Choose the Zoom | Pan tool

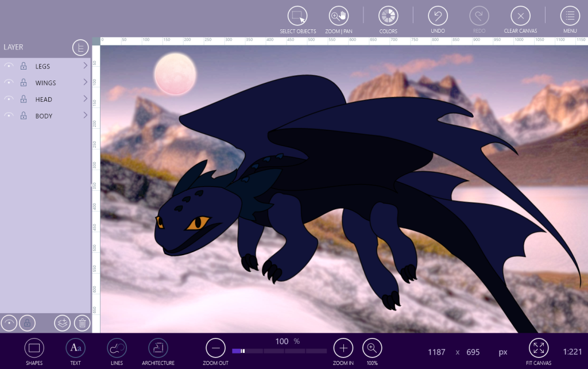coord(339,16)
